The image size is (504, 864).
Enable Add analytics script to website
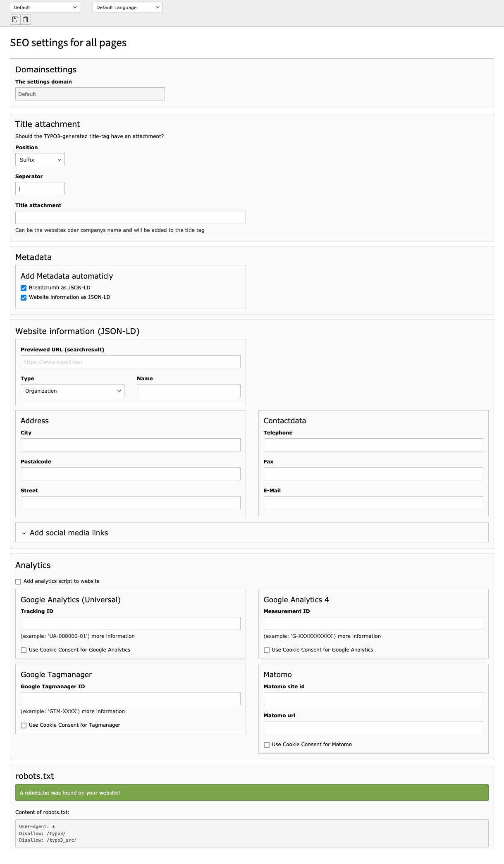(18, 581)
